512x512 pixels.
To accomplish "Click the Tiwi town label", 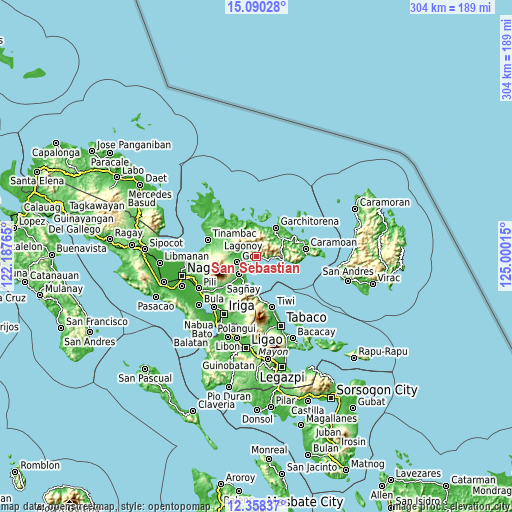I will [x=286, y=301].
